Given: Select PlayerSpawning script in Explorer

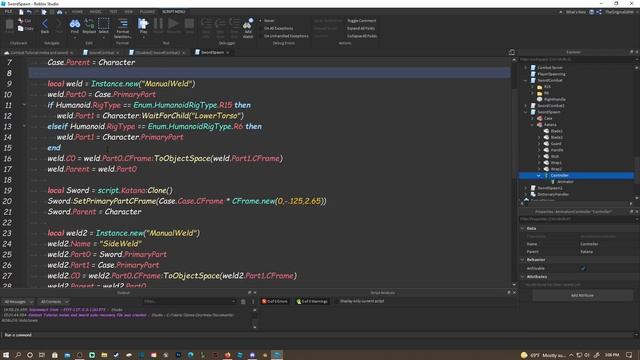Looking at the screenshot, I should tap(551, 74).
